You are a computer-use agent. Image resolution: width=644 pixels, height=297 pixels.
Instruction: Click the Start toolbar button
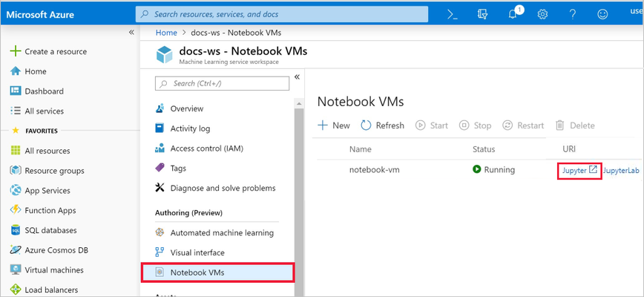click(432, 125)
